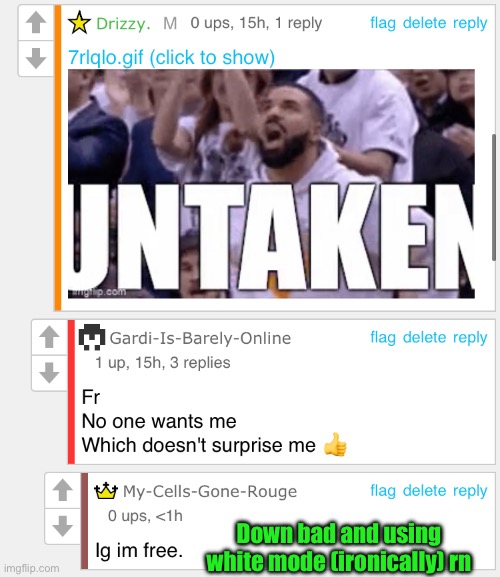Image resolution: width=500 pixels, height=577 pixels.
Task: Downvote My-Cells-Gone-Rouge's comment
Action: tap(63, 526)
